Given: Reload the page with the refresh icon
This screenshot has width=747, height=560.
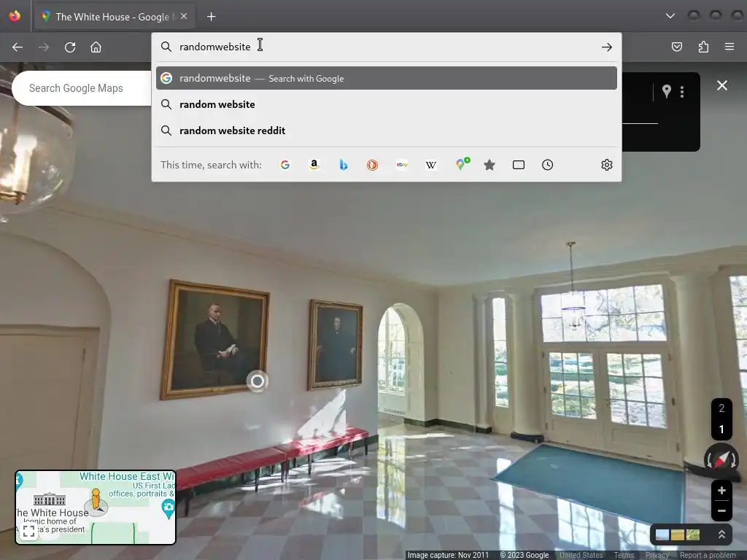Looking at the screenshot, I should pos(70,47).
